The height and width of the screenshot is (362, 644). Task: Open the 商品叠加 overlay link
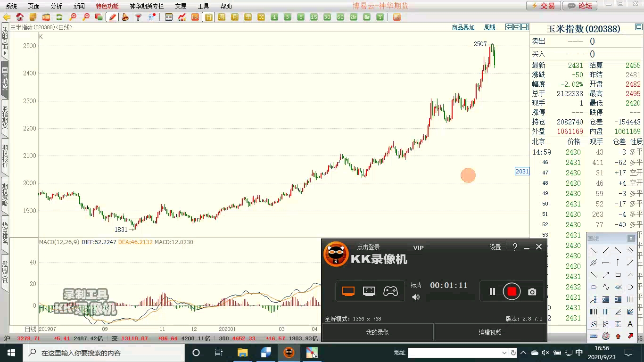point(463,27)
